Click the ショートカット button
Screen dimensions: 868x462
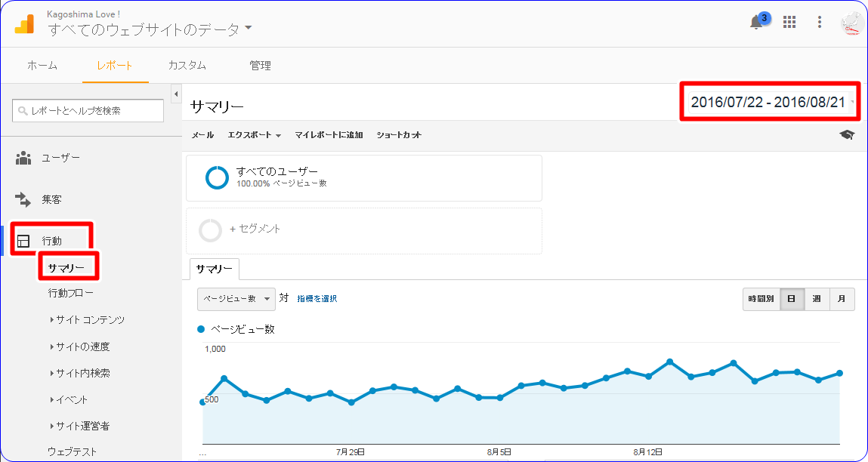click(399, 135)
